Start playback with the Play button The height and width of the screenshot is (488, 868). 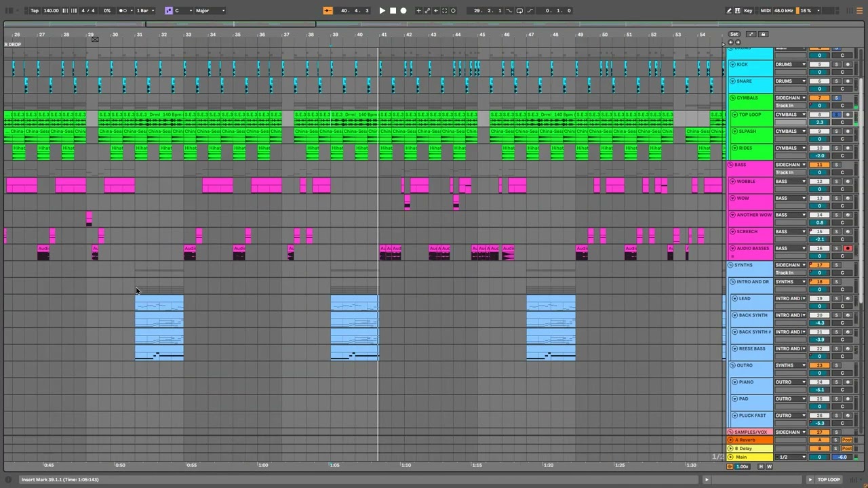(x=382, y=10)
